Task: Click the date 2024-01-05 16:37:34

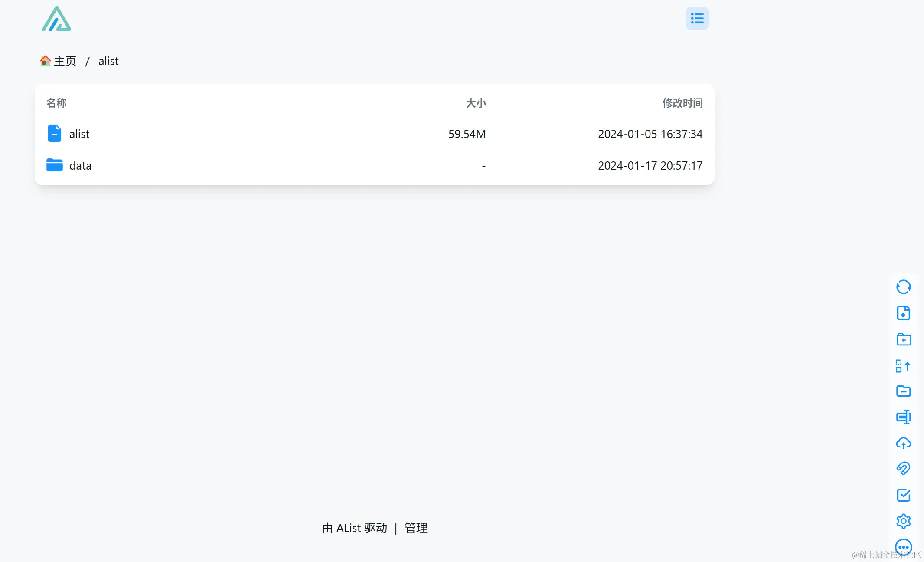Action: pos(650,134)
